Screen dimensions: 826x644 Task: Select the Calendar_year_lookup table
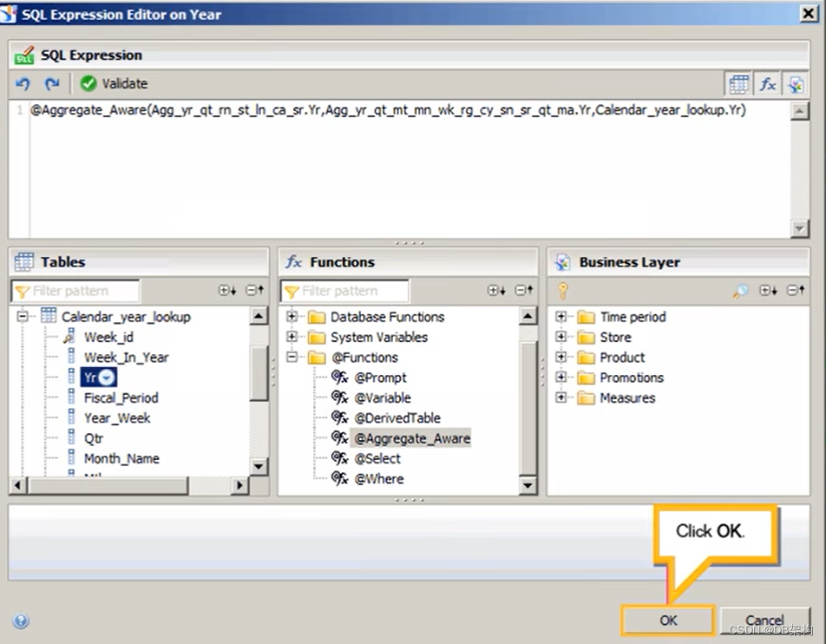[126, 317]
